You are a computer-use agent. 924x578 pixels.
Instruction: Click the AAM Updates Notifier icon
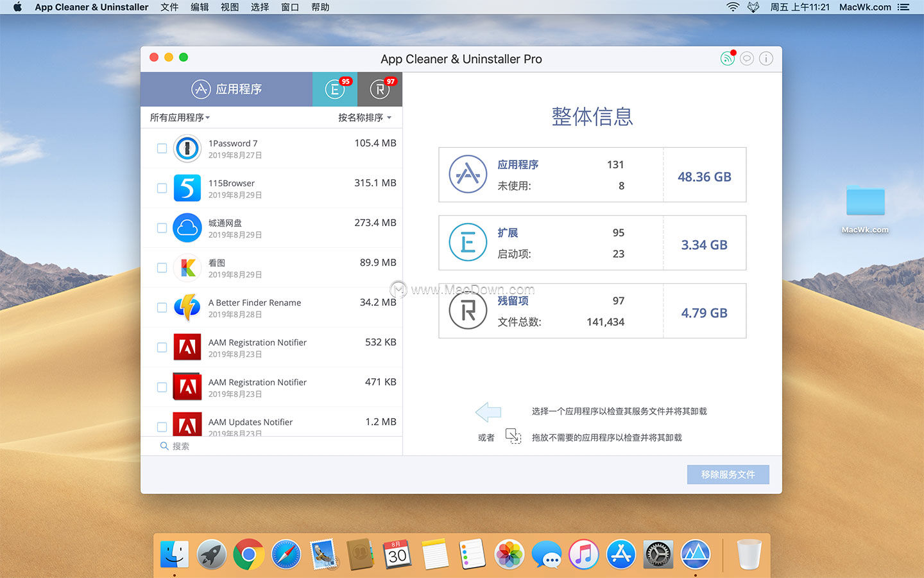(x=187, y=425)
